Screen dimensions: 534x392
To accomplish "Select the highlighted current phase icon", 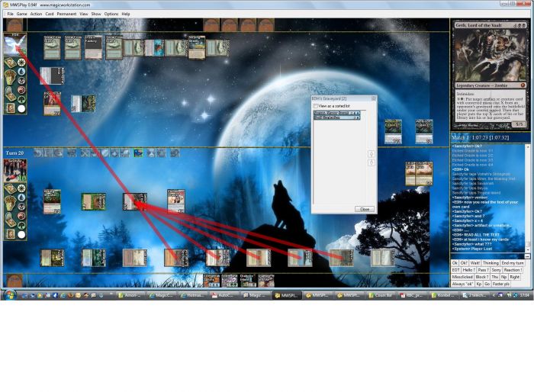I will (138, 153).
